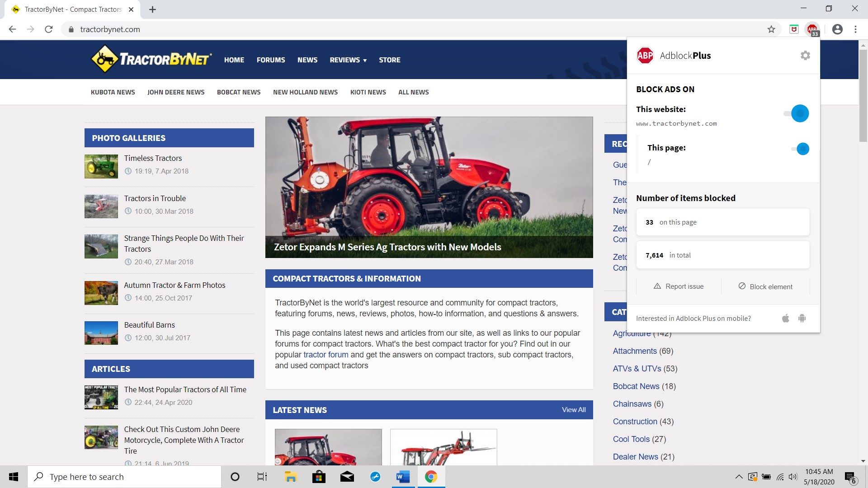Click the Windows search box
The height and width of the screenshot is (488, 868).
(x=124, y=477)
